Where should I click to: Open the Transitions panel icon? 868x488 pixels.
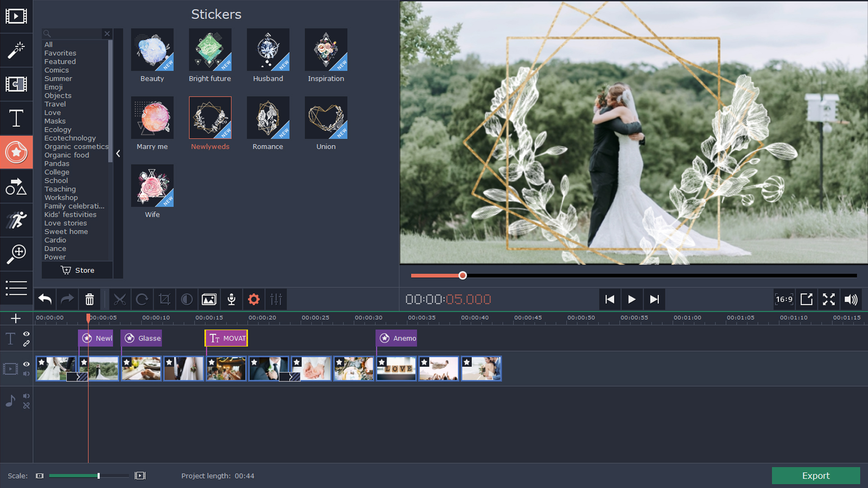17,84
